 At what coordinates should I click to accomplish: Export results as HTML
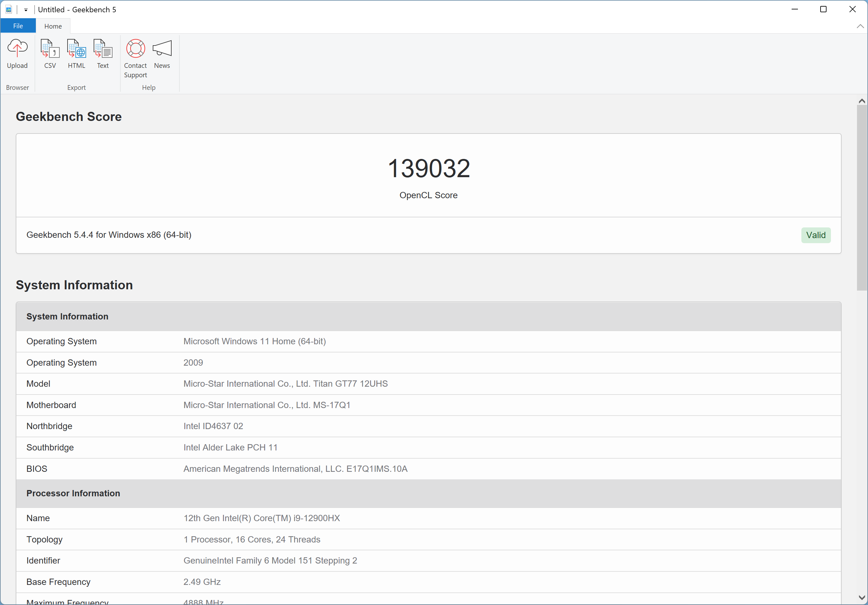(x=76, y=48)
